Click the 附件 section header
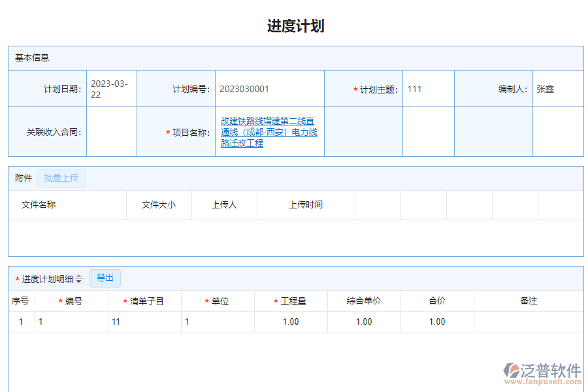Viewport: 588px width, 392px height. (22, 178)
